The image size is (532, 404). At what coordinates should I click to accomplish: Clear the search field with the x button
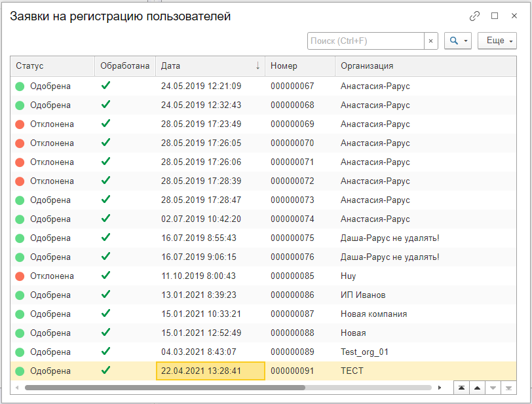coord(430,41)
